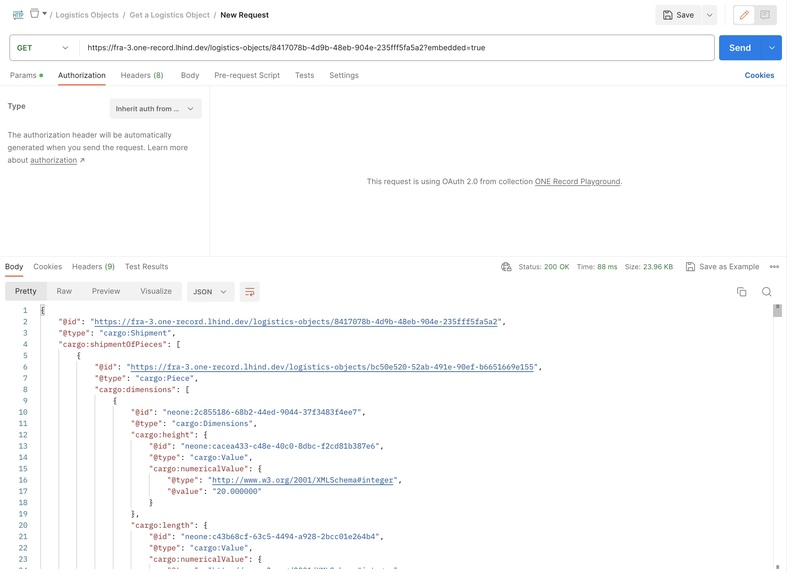Go to Logistics Objects breadcrumb

[87, 15]
